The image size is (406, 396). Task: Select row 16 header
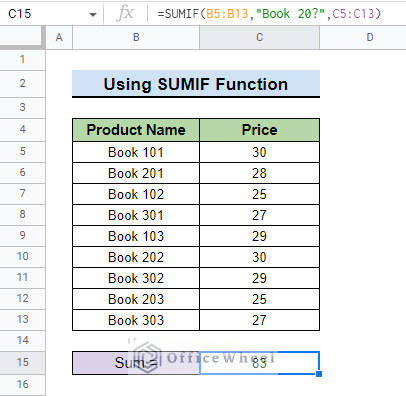coord(22,385)
